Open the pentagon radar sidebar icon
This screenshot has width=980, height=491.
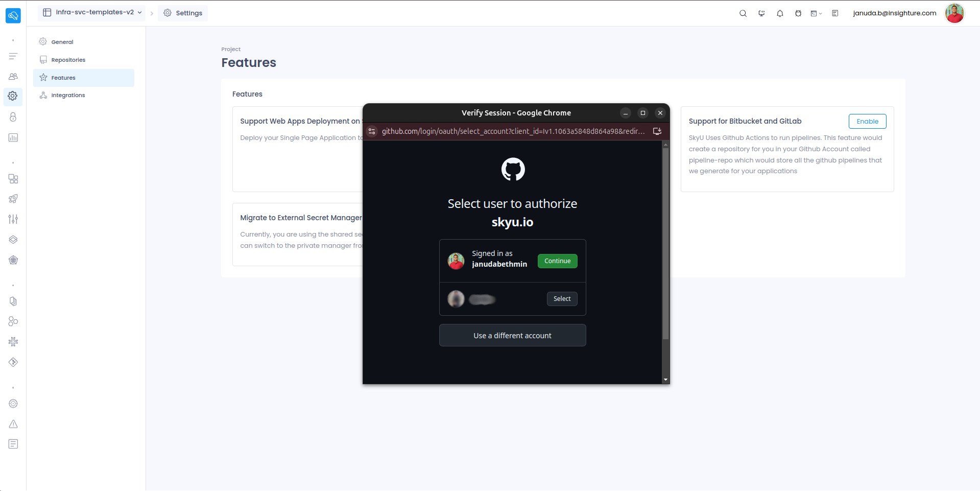coord(13,260)
